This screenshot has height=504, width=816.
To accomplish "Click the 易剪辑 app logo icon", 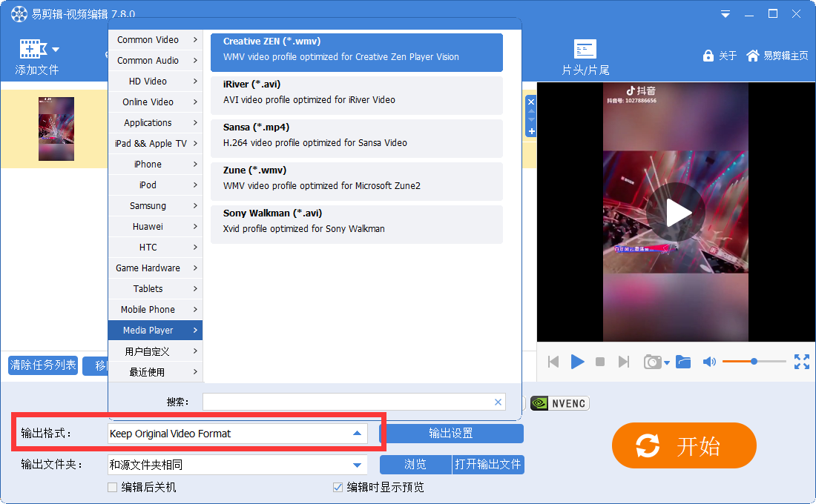I will 19,14.
